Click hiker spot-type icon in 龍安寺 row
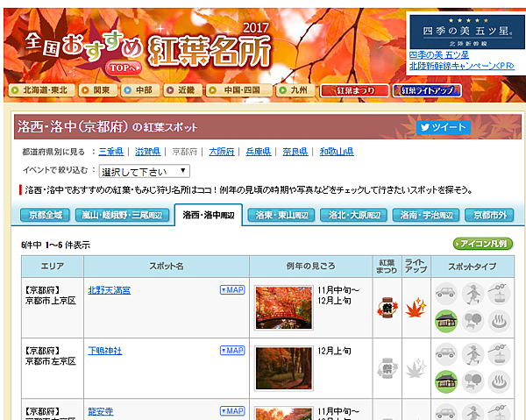The image size is (526, 420). [473, 412]
